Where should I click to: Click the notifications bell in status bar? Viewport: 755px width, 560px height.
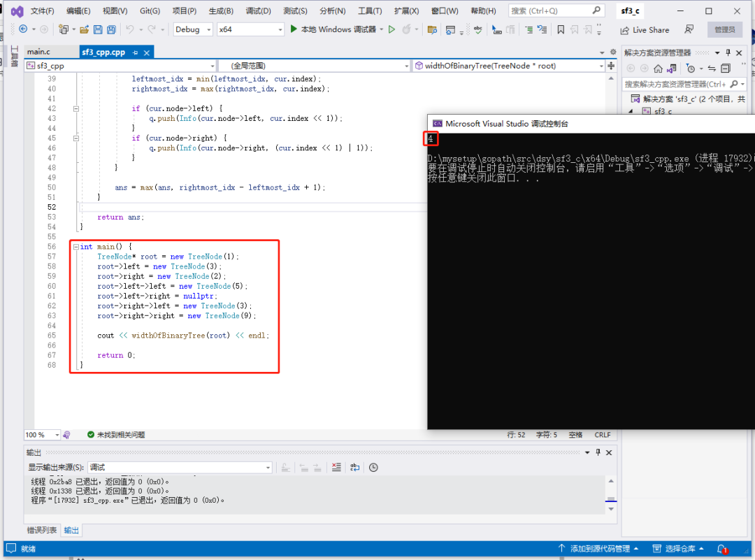click(721, 548)
